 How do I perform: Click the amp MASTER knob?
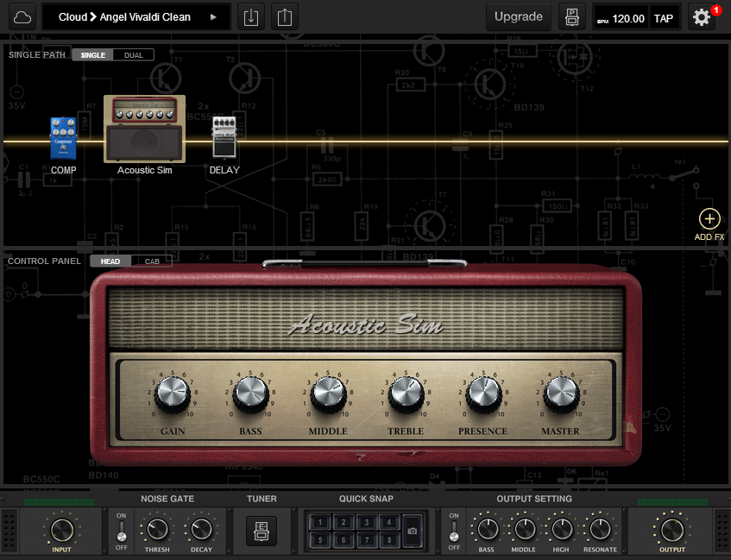coord(561,394)
